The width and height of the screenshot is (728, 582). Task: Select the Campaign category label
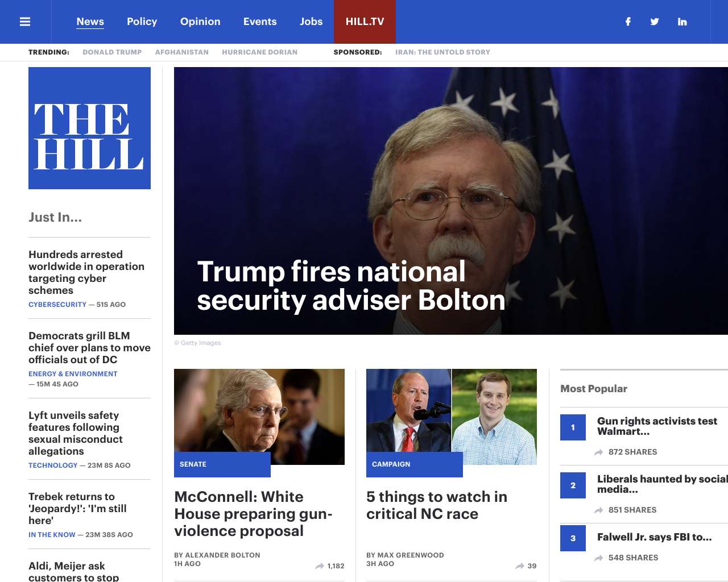(x=415, y=464)
